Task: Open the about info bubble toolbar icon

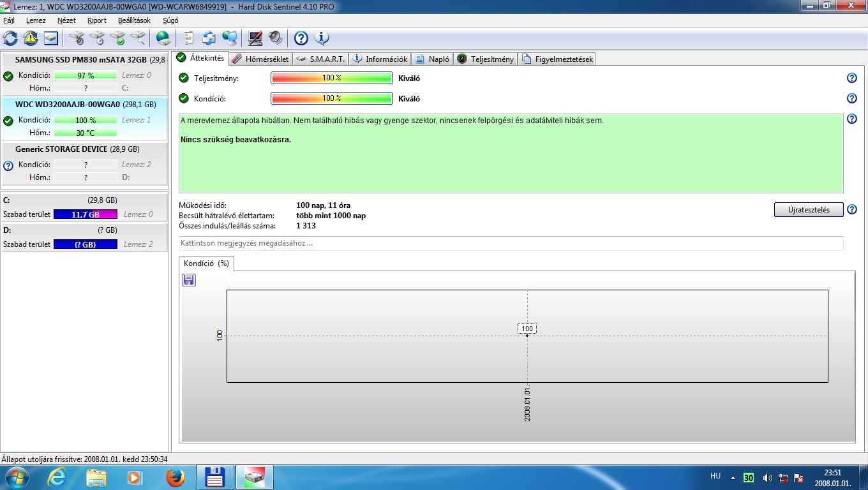Action: pos(322,38)
